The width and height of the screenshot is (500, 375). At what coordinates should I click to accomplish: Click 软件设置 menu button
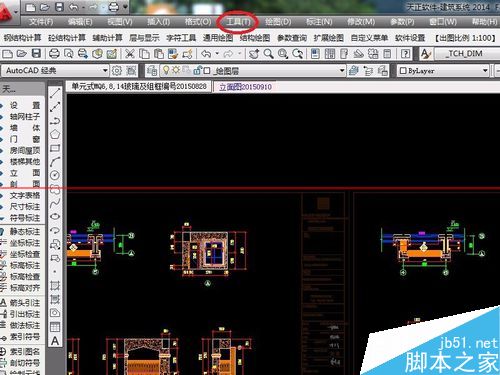click(410, 38)
